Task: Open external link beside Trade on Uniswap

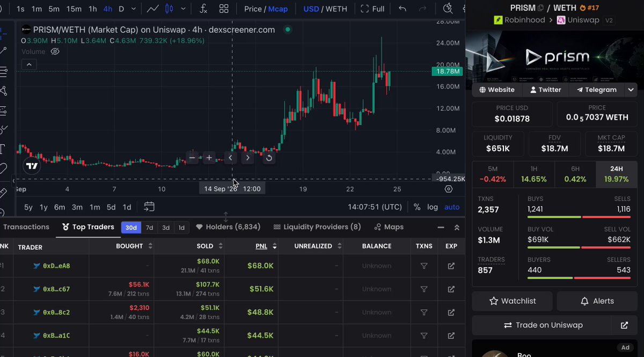Action: tap(624, 325)
